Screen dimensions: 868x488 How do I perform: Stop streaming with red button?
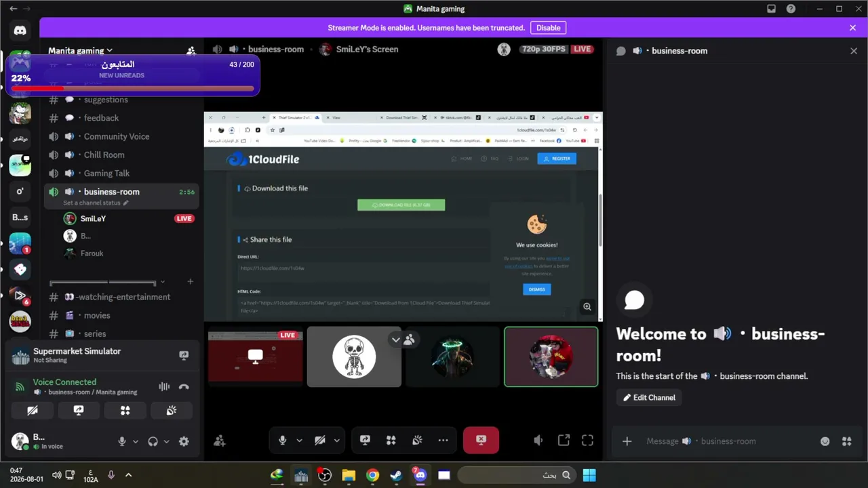point(481,441)
